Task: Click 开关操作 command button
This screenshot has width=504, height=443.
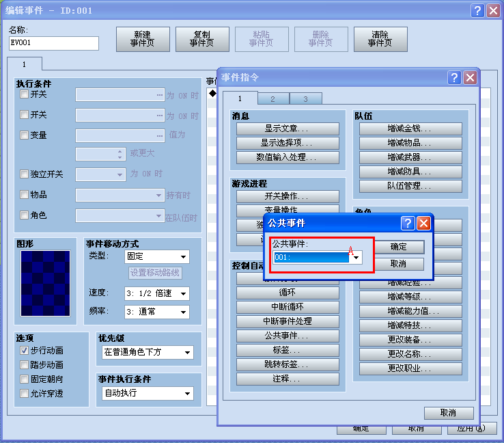Action: [288, 196]
